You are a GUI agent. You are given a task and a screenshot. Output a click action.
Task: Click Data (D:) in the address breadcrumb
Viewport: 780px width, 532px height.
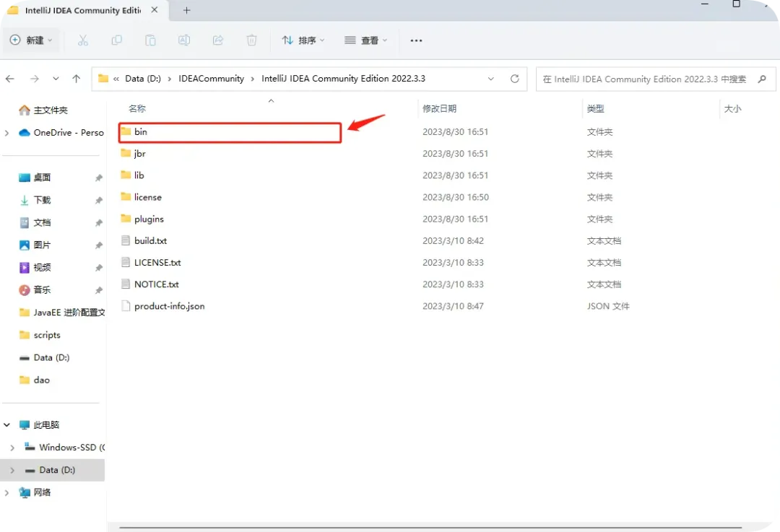click(x=143, y=79)
